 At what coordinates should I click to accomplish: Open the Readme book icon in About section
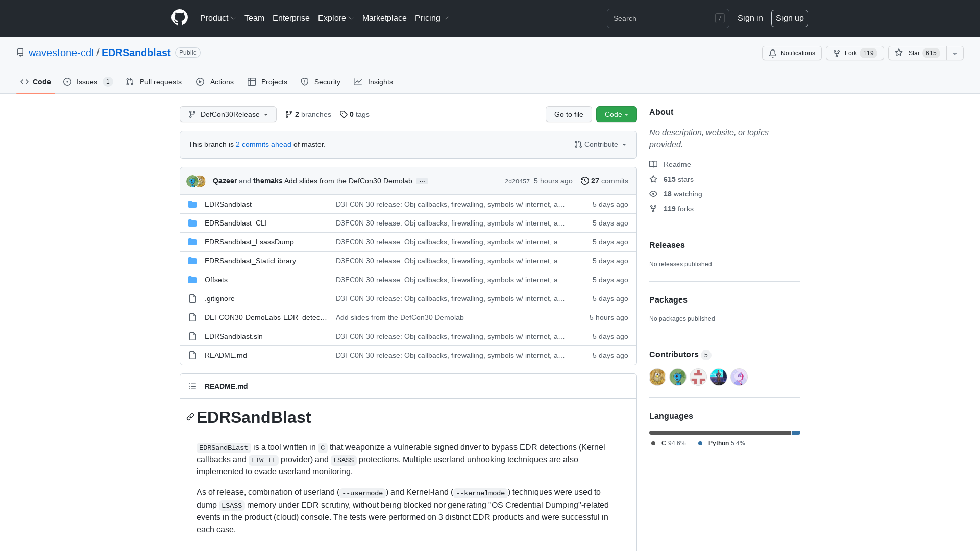[x=653, y=164]
